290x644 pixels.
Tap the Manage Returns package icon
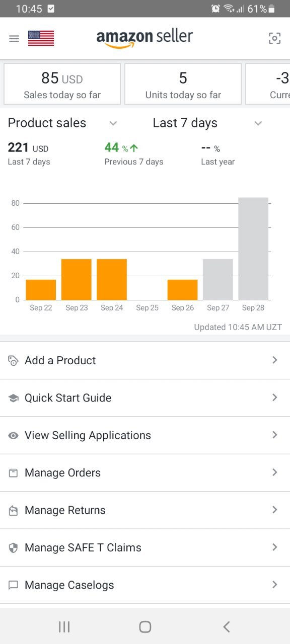tap(14, 510)
